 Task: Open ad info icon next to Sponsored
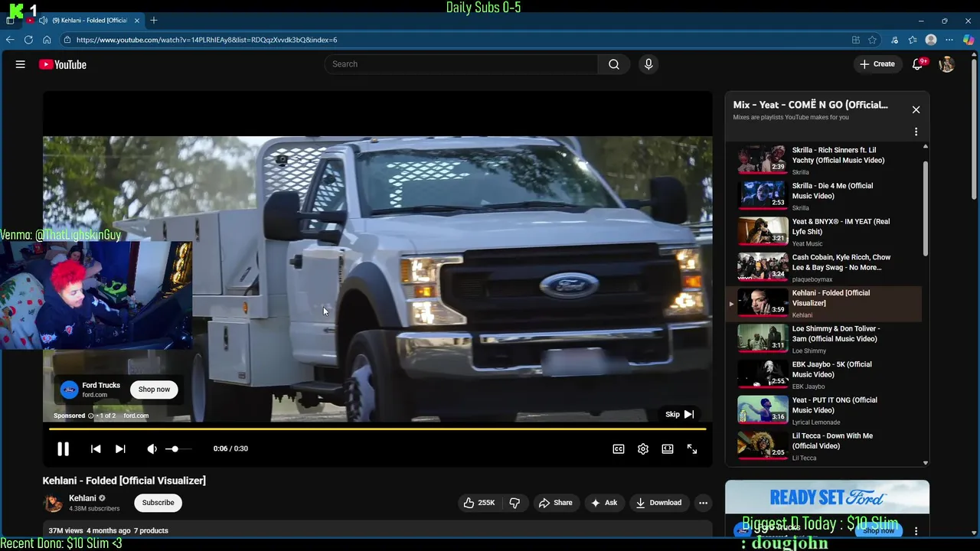point(90,416)
